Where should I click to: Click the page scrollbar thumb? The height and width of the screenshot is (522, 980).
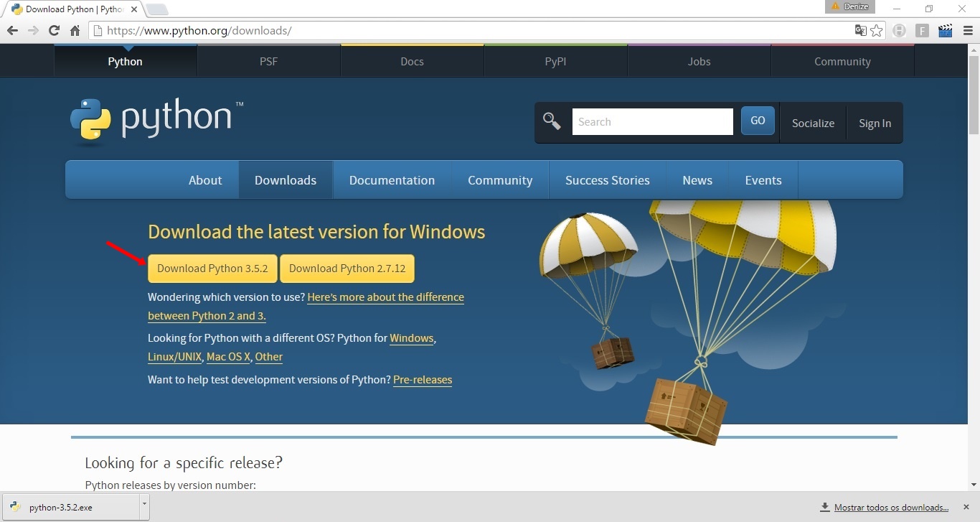(974, 95)
